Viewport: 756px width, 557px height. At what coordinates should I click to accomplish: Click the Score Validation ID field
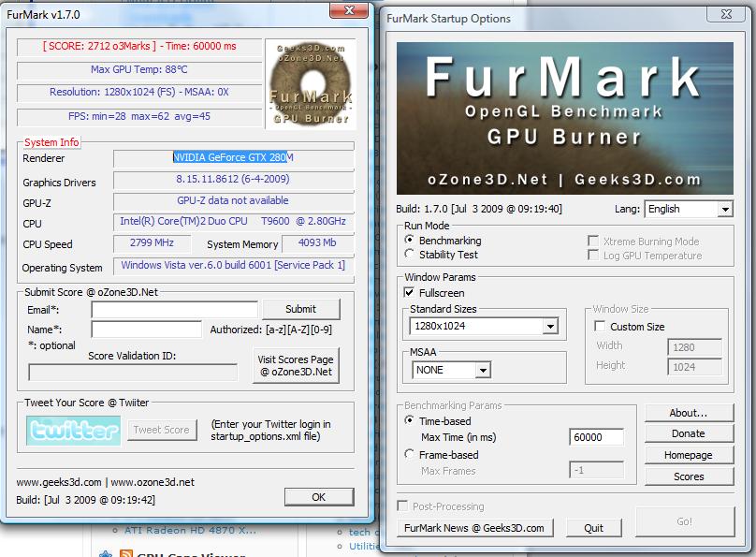click(133, 372)
